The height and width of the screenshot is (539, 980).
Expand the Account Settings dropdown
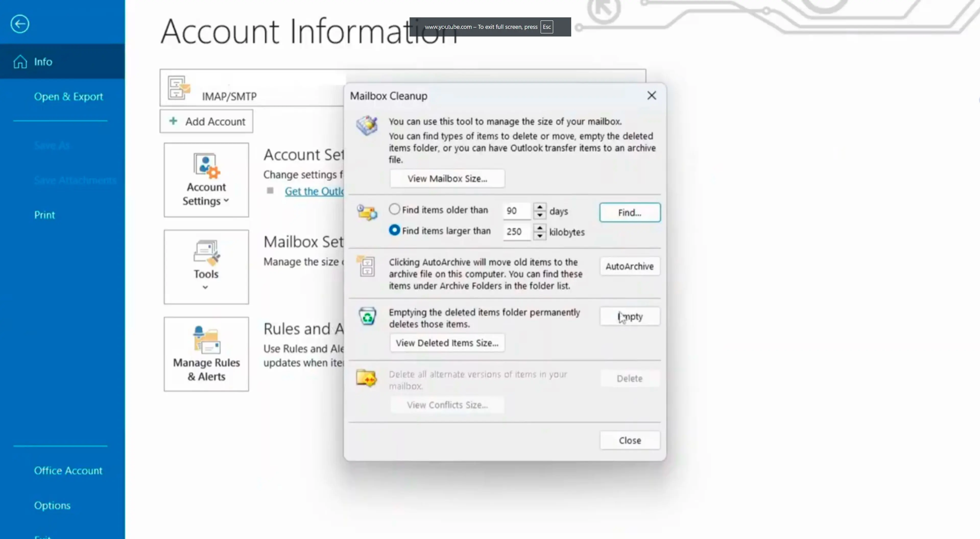pyautogui.click(x=226, y=200)
